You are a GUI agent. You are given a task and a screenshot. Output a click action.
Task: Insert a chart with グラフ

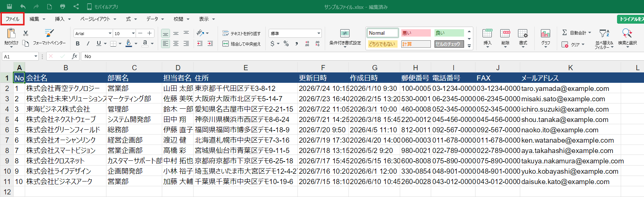tap(545, 38)
